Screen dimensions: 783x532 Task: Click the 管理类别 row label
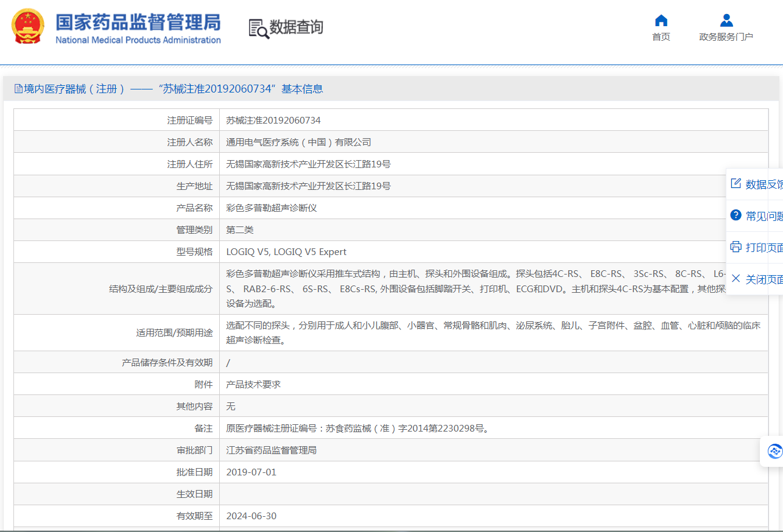pos(194,230)
